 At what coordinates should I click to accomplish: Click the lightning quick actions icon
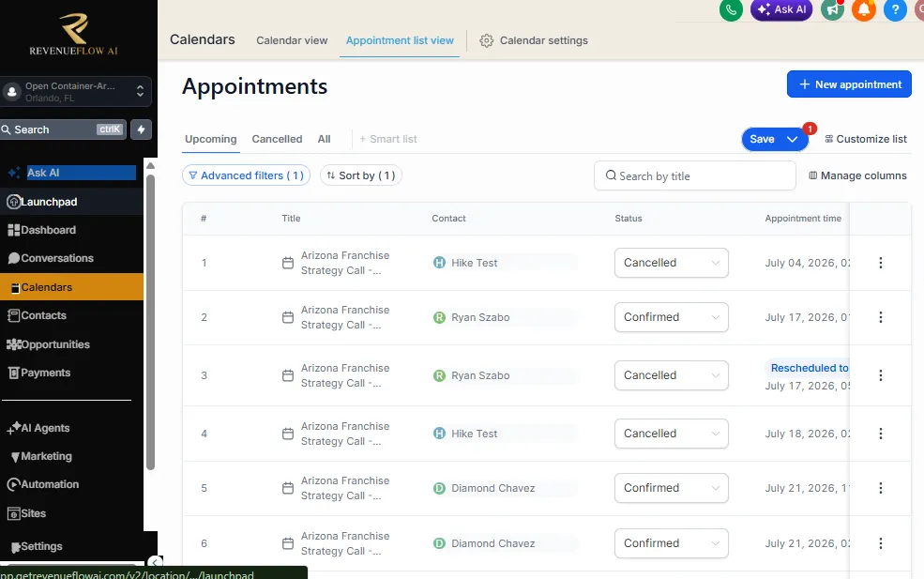point(141,130)
